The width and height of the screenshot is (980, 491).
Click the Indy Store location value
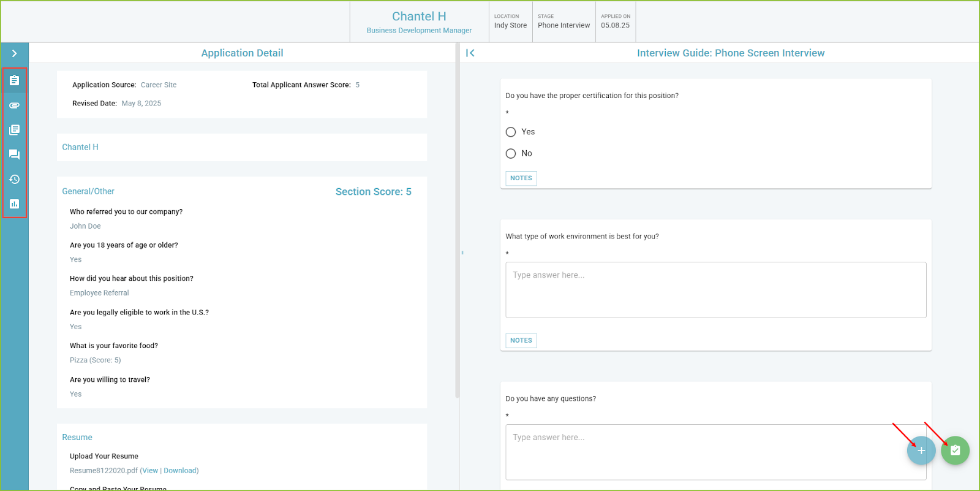coord(510,25)
